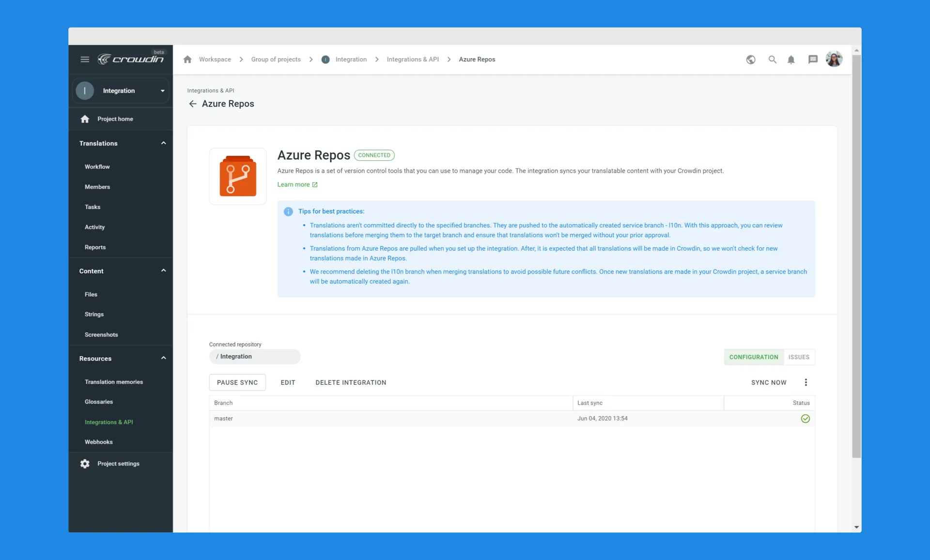Open Screenshots in sidebar
The height and width of the screenshot is (560, 930).
point(101,335)
